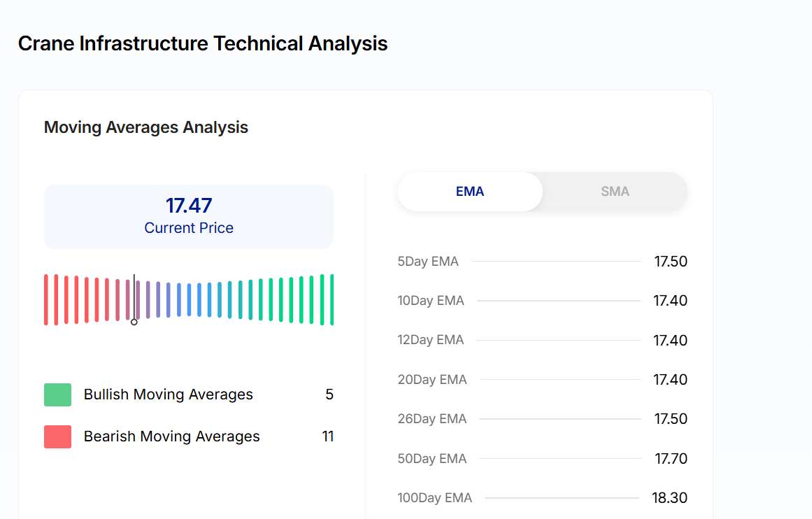The height and width of the screenshot is (519, 812).
Task: Click the red Bearish legend swatch
Action: [x=57, y=436]
